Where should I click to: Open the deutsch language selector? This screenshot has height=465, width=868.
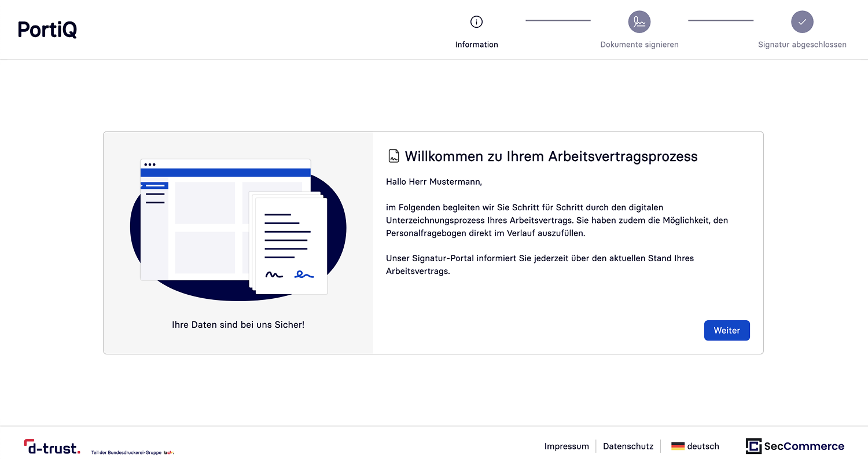tap(703, 446)
